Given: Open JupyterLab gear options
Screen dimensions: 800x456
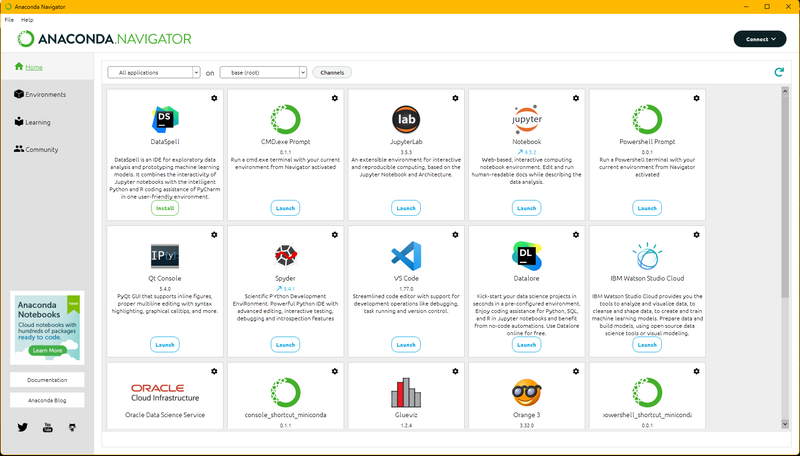Looking at the screenshot, I should click(x=455, y=98).
